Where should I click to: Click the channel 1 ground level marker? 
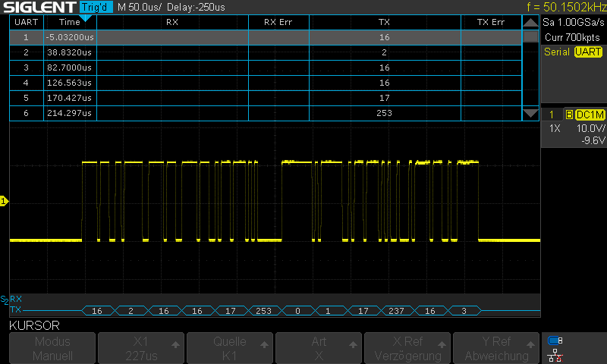(x=4, y=201)
